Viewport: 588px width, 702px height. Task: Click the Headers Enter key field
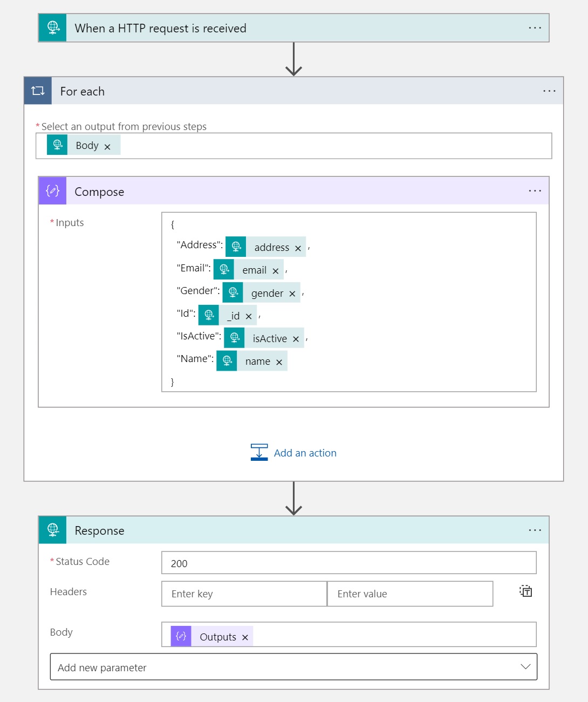click(x=244, y=594)
